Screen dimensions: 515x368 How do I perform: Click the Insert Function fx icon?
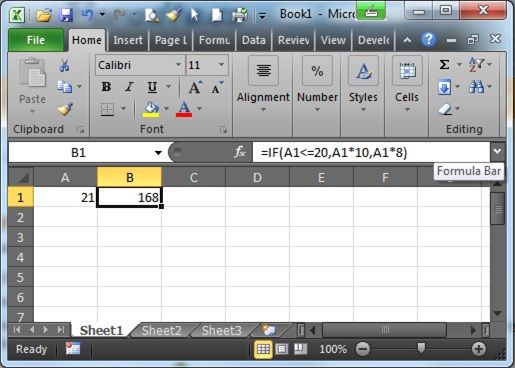240,152
